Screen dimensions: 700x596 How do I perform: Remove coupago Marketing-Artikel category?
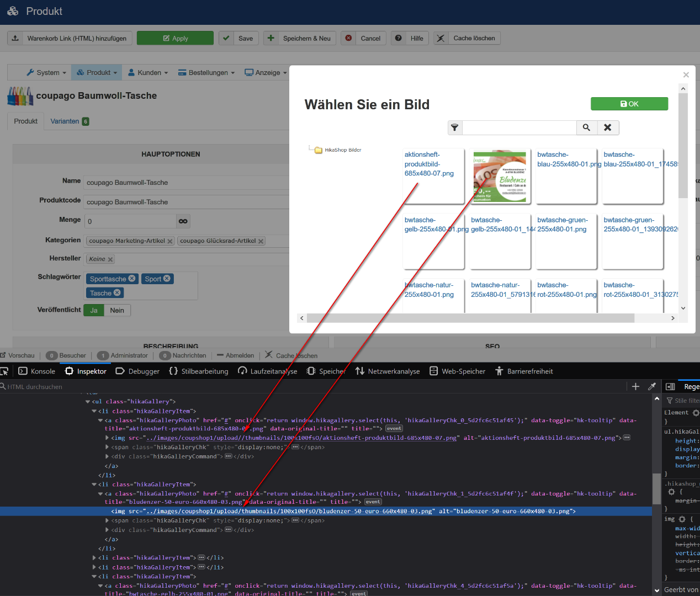tap(170, 241)
